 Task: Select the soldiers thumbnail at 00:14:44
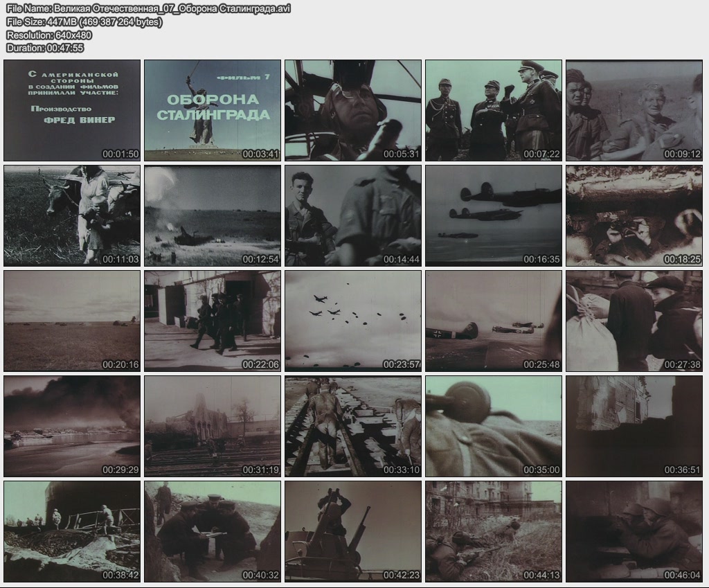pos(353,215)
